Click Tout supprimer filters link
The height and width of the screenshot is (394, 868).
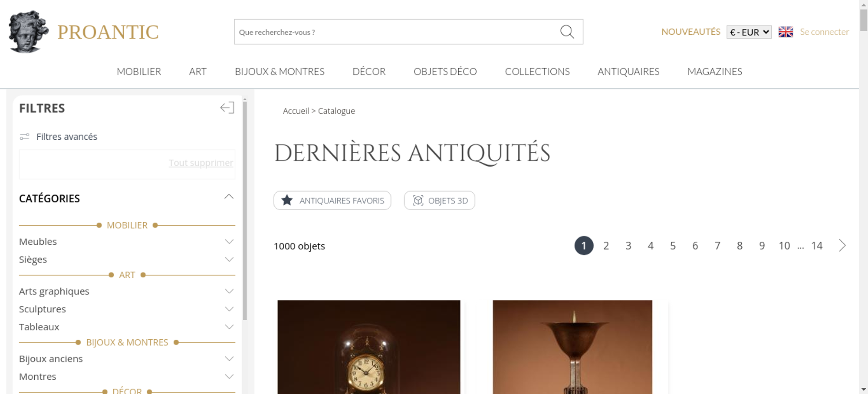click(x=201, y=163)
